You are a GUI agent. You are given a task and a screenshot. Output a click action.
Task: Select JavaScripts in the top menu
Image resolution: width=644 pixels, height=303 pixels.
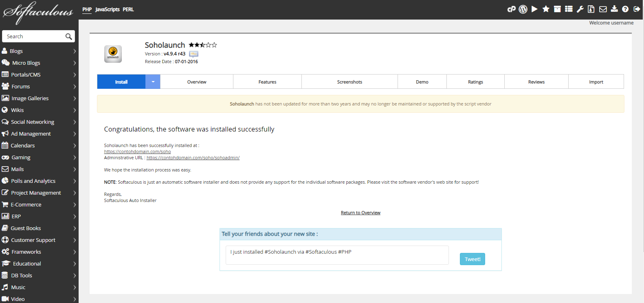tap(107, 9)
